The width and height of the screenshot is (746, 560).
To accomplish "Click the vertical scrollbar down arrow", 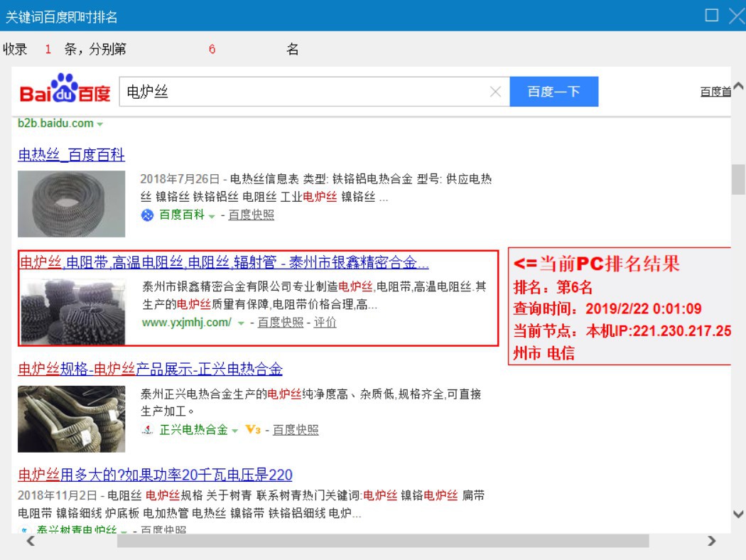I will coord(738,514).
